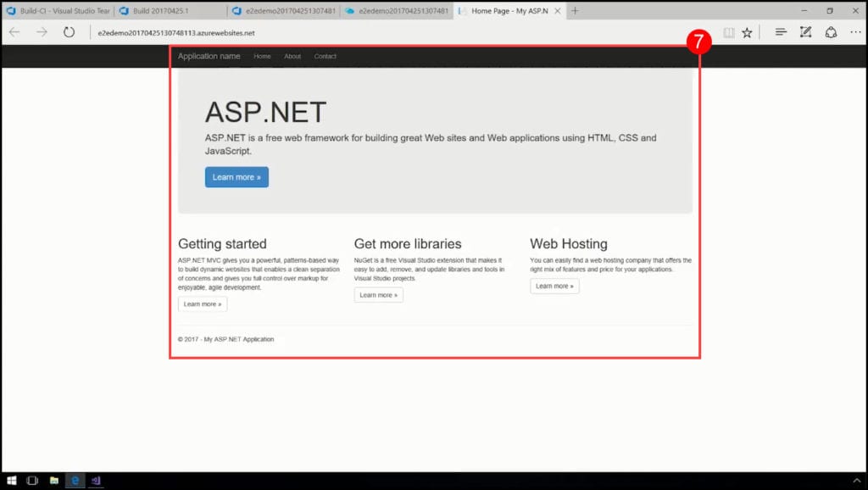This screenshot has width=868, height=490.
Task: Close the Home Page tab
Action: [x=558, y=10]
